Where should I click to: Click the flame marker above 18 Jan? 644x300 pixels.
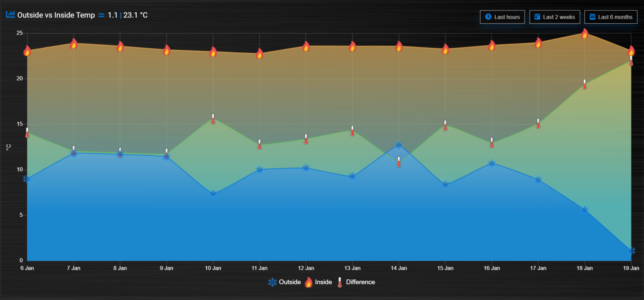pyautogui.click(x=585, y=34)
